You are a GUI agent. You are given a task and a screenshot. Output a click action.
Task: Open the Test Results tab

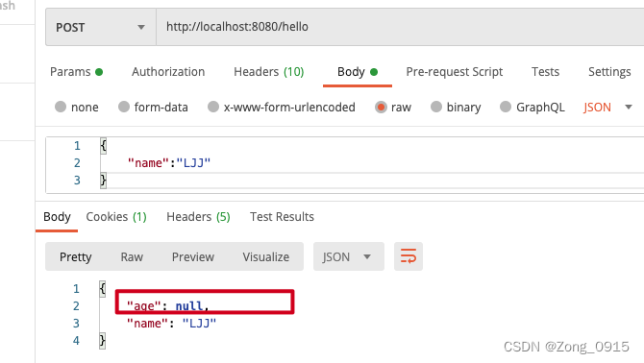(282, 217)
